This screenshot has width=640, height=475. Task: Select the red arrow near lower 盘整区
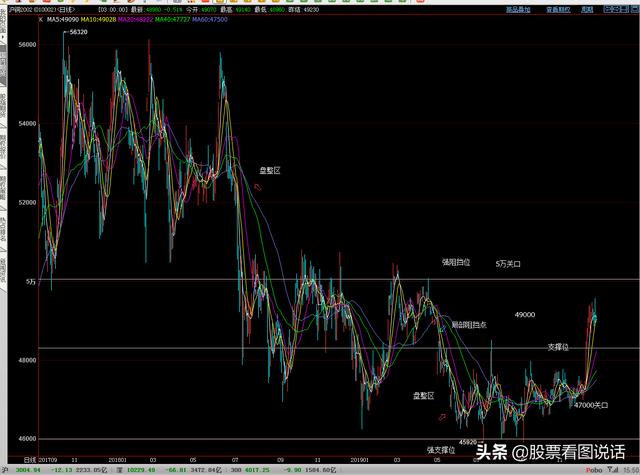click(x=440, y=417)
